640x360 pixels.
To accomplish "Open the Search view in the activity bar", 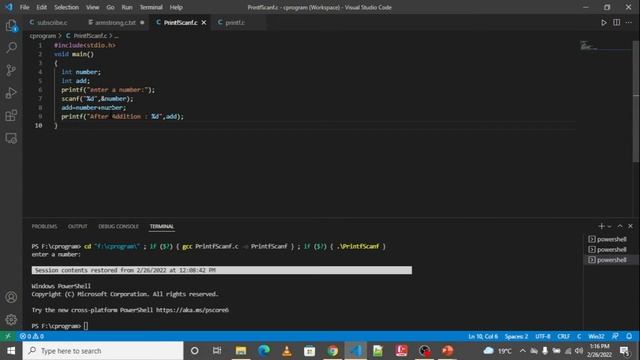I will 11,47.
